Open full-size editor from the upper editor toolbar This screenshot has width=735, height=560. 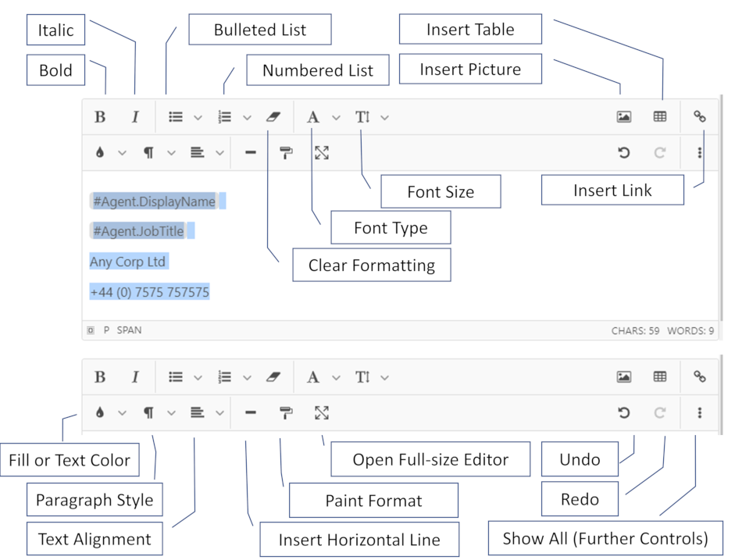coord(322,152)
